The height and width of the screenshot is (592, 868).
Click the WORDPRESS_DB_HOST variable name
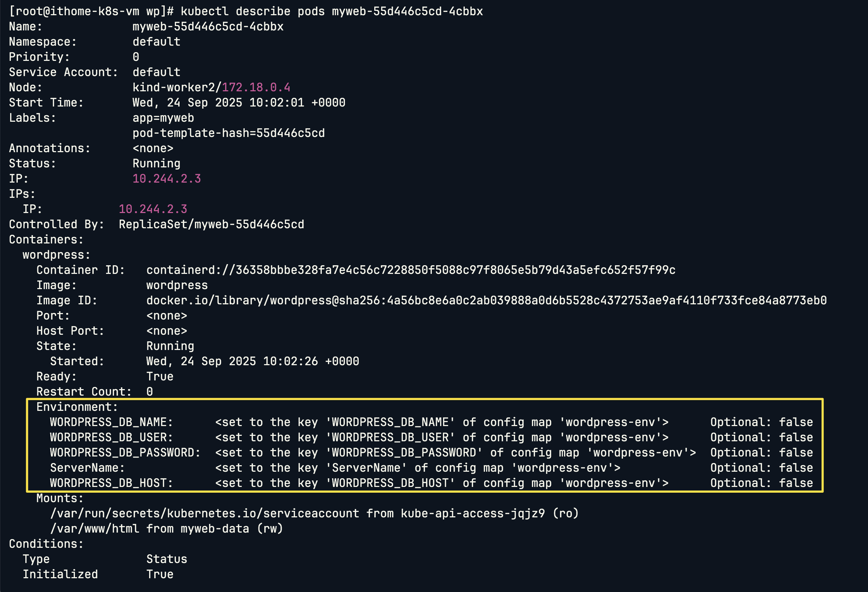[112, 483]
